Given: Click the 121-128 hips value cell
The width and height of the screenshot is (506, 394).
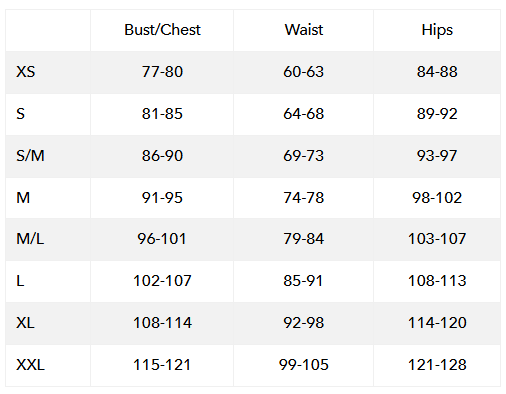Looking at the screenshot, I should coord(437,365).
